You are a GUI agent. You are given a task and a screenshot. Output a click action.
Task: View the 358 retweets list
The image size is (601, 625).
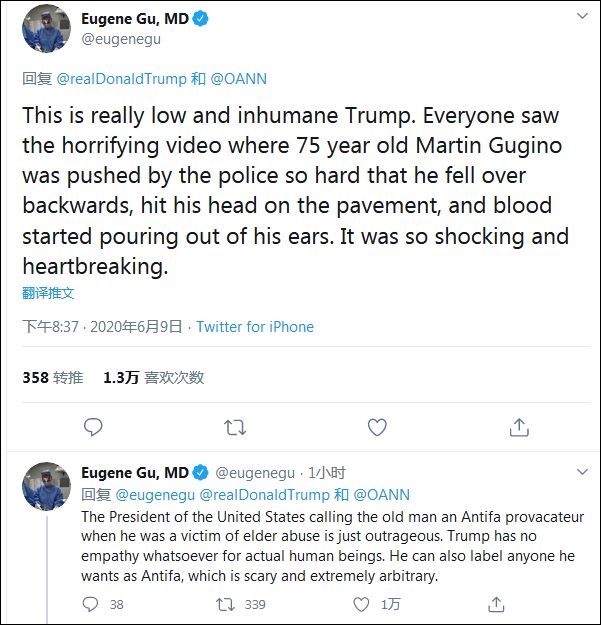tap(53, 378)
